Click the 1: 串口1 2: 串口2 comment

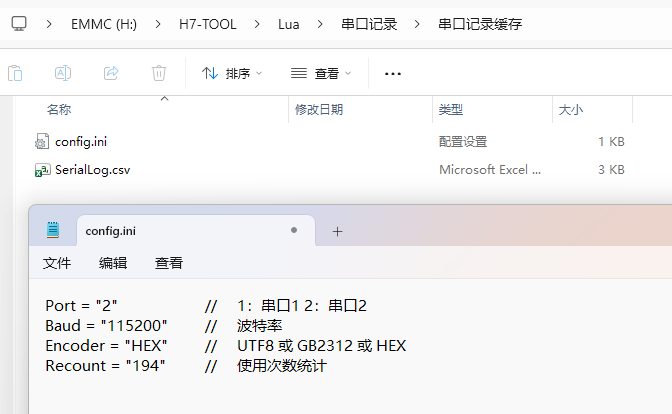pyautogui.click(x=302, y=306)
